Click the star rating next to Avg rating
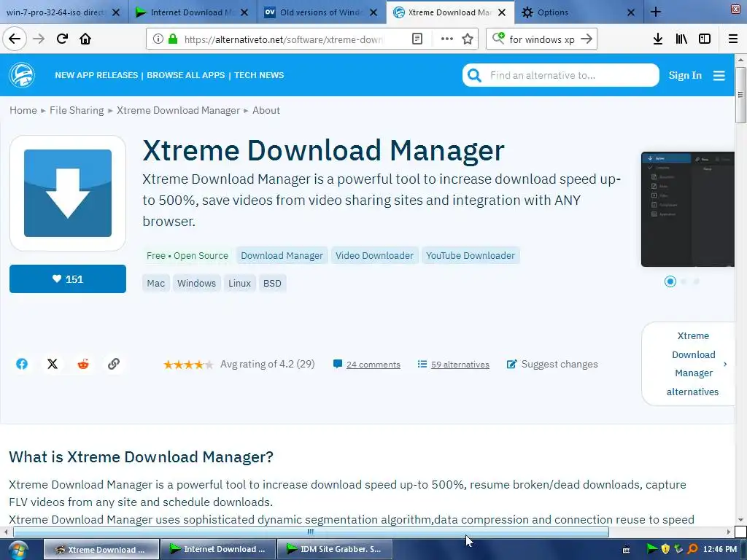The image size is (747, 560). 188,365
